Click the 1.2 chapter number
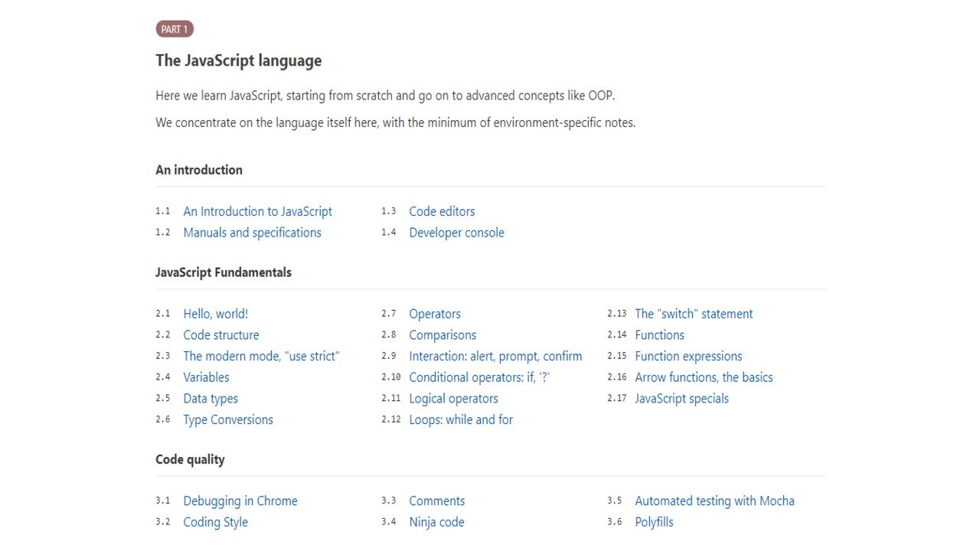The image size is (980, 551). [x=162, y=233]
